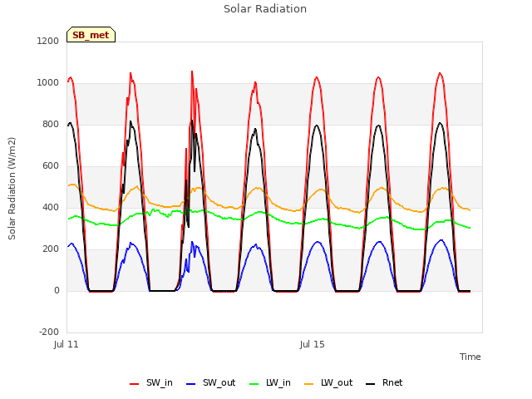Toggle the SW_out legend entry

(210, 383)
